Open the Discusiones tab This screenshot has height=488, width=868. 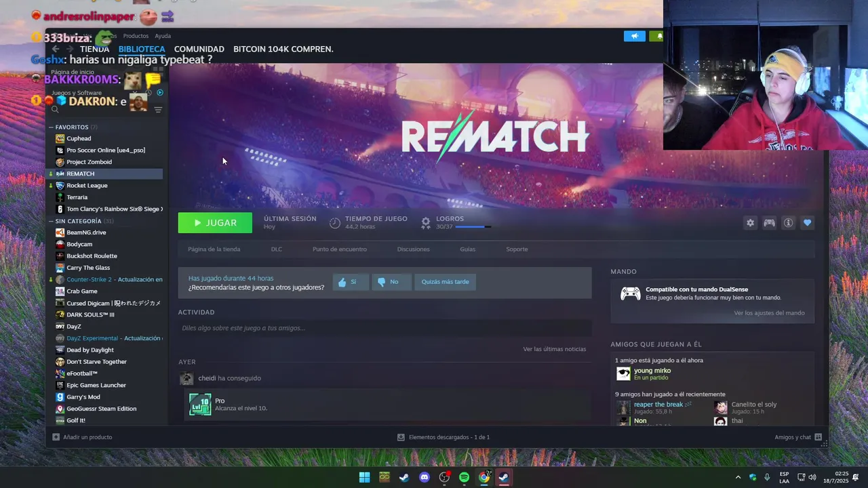[x=414, y=249]
